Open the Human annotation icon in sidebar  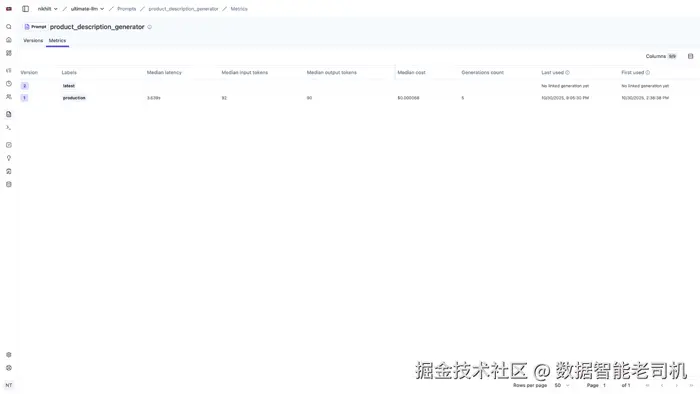click(8, 171)
